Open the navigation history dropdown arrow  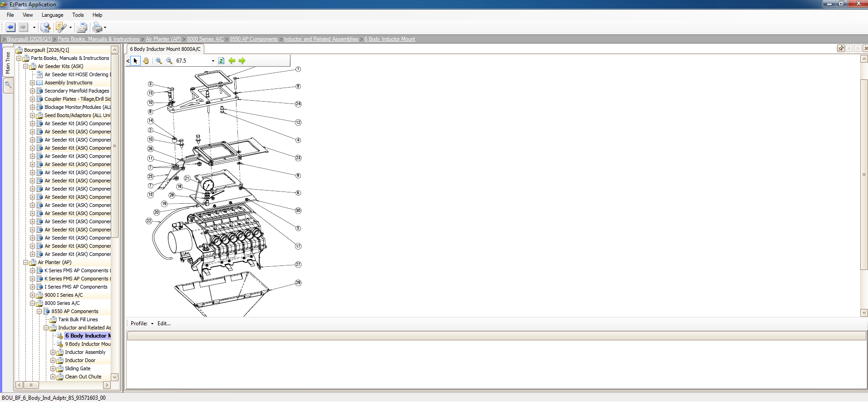(34, 28)
